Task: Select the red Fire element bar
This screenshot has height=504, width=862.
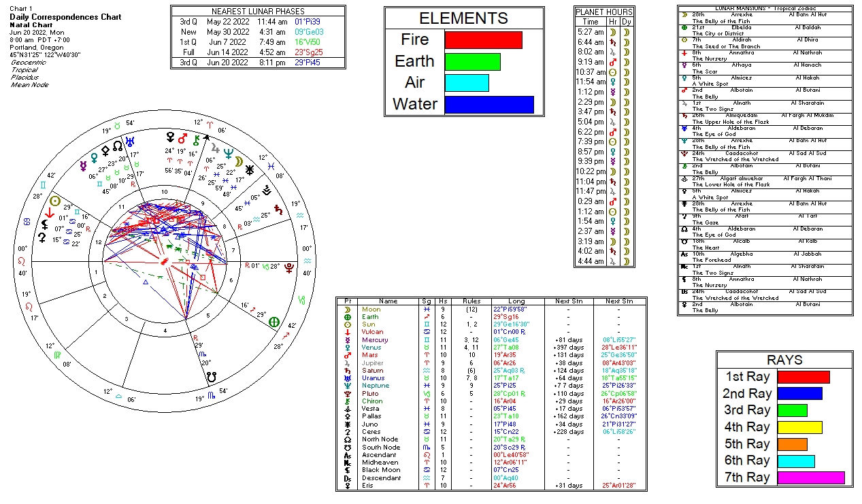Action: [x=483, y=40]
